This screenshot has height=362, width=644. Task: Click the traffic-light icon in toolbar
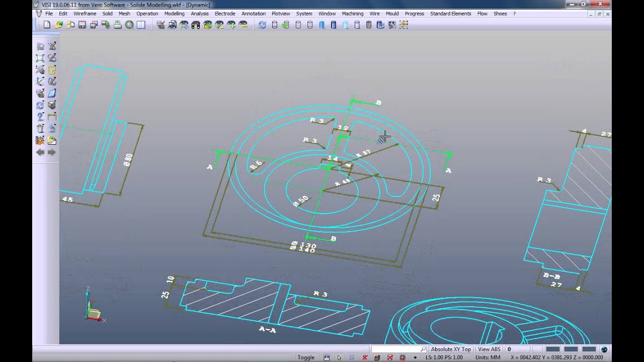coord(195,25)
